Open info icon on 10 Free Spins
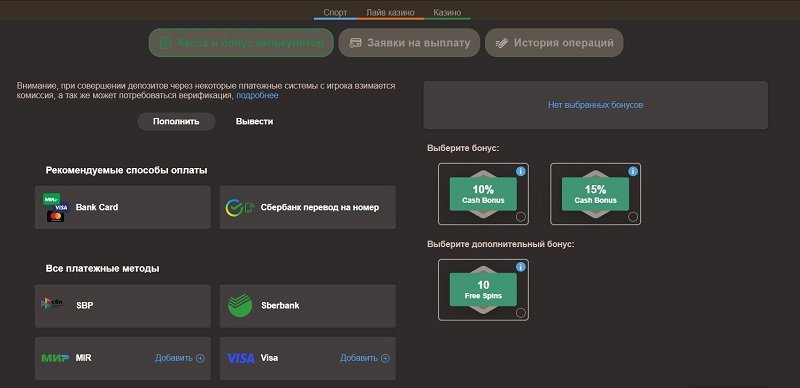 point(521,267)
